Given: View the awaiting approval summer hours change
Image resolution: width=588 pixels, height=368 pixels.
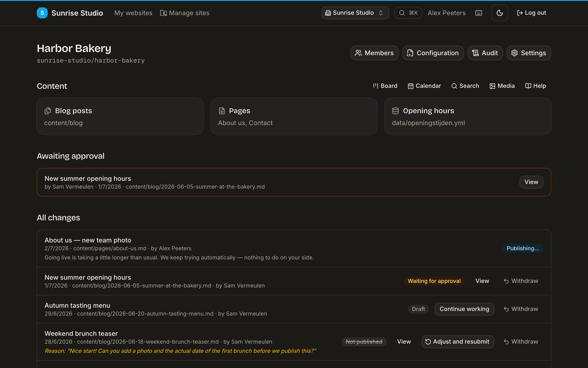Looking at the screenshot, I should pyautogui.click(x=531, y=182).
